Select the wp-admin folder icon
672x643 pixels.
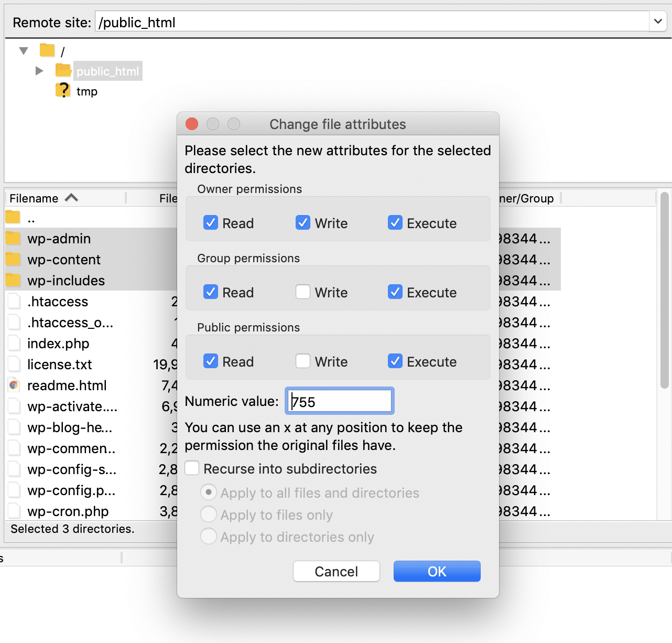pos(14,238)
